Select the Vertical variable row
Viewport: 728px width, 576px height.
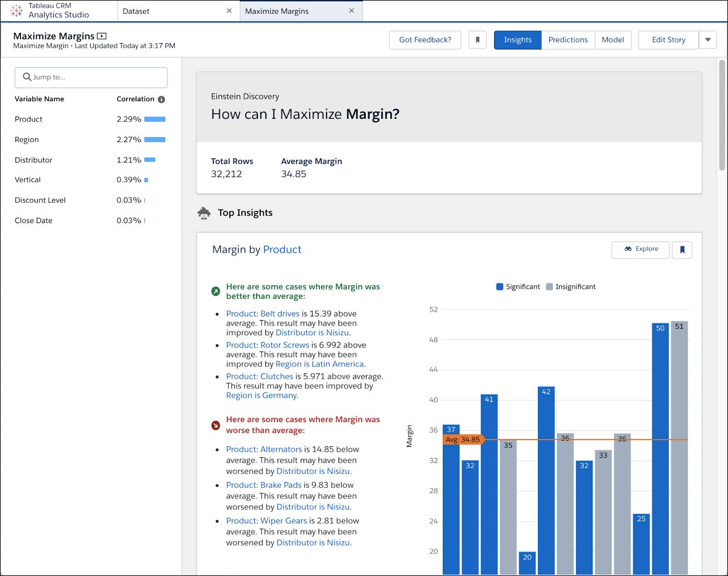point(90,180)
